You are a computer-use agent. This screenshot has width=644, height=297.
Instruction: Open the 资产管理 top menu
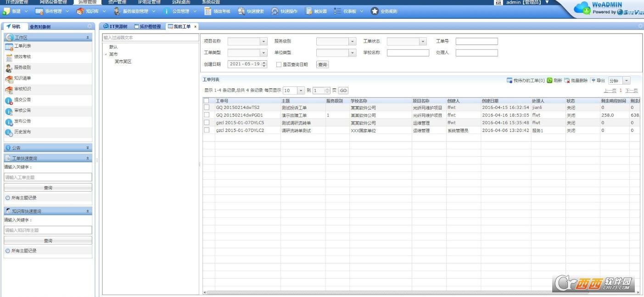(x=117, y=2)
